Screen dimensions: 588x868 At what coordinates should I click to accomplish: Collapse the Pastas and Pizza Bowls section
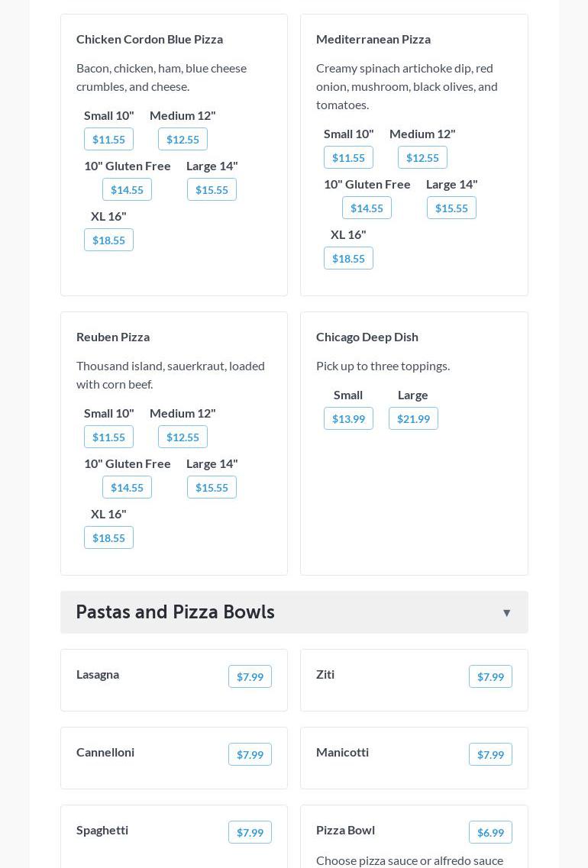[x=506, y=613]
